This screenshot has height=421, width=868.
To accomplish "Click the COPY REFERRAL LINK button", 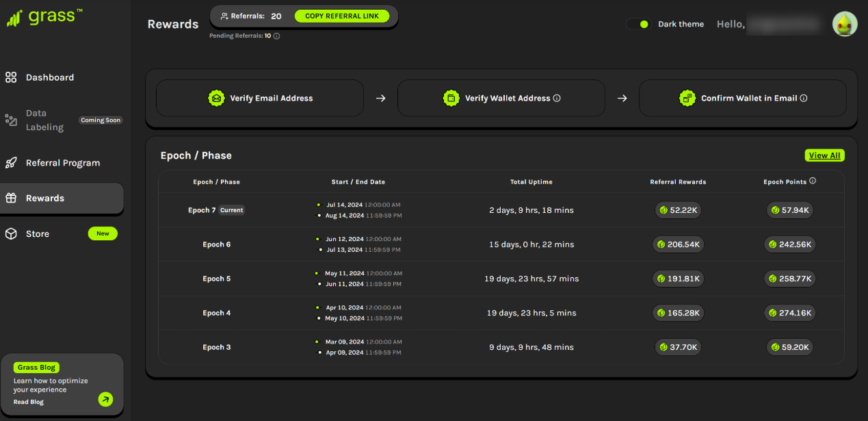I will 342,16.
